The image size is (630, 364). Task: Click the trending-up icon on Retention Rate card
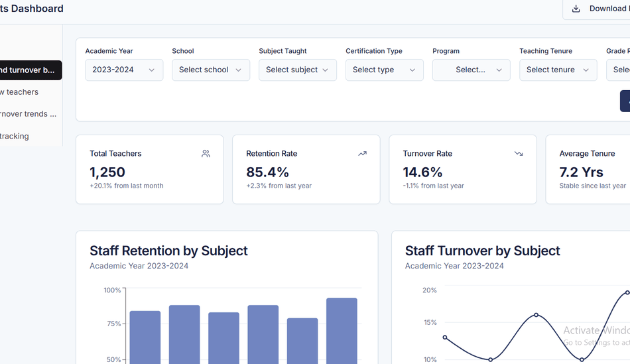(x=362, y=154)
